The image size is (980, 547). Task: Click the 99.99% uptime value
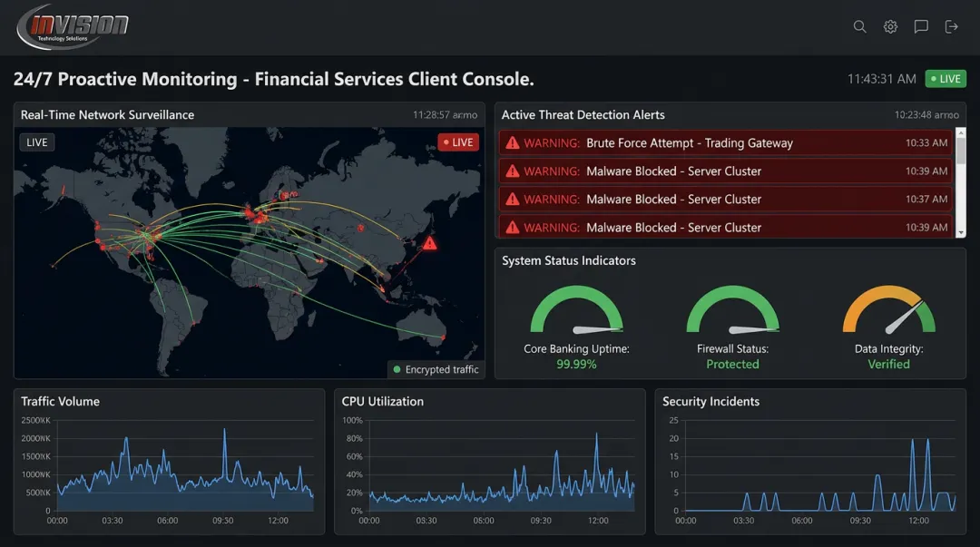pos(576,365)
